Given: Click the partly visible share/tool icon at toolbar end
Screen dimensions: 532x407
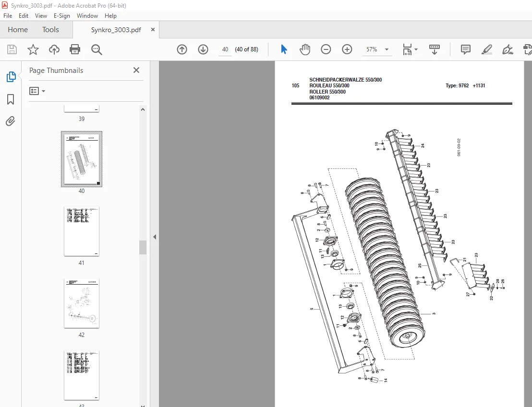Looking at the screenshot, I should point(528,49).
